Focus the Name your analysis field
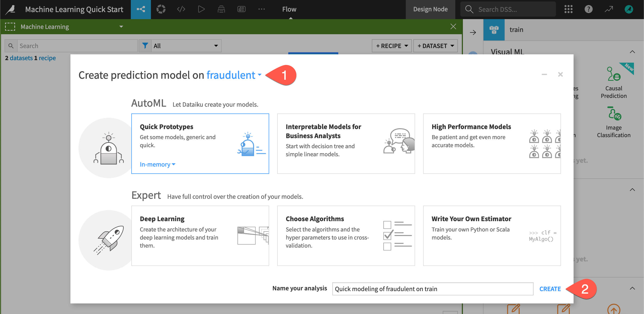The height and width of the screenshot is (314, 644). [x=433, y=289]
